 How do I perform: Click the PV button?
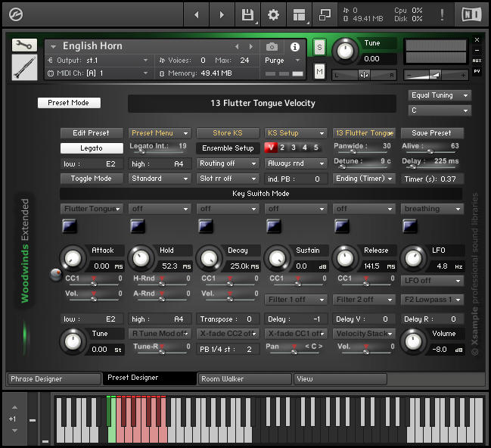477,71
